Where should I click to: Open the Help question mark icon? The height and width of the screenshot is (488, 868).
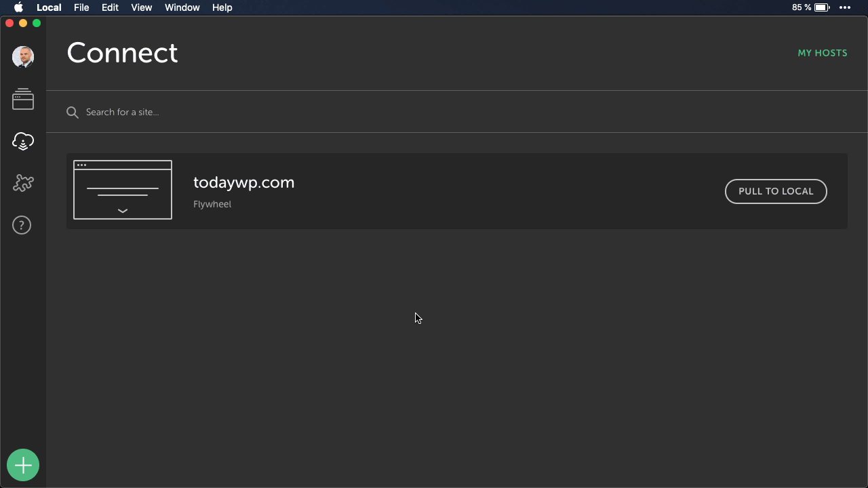pos(22,225)
